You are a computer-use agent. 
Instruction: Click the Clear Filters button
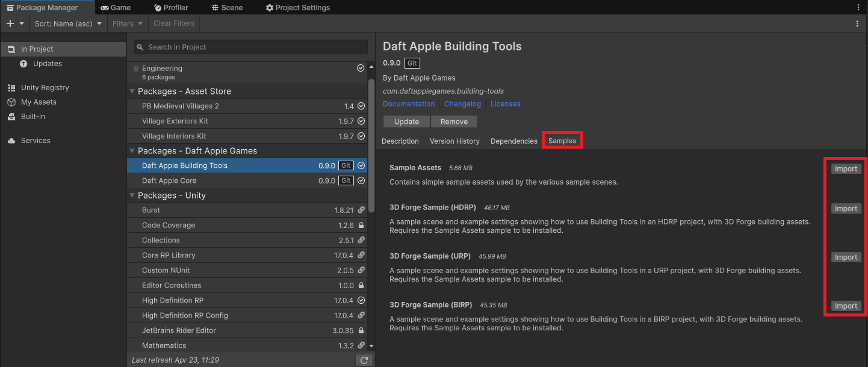(174, 23)
